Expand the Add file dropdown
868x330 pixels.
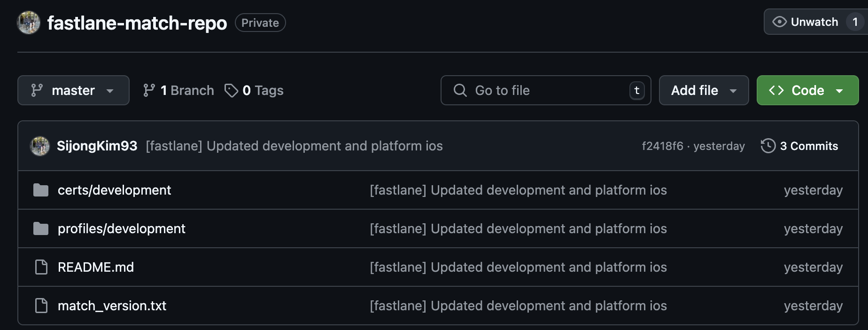pyautogui.click(x=704, y=90)
